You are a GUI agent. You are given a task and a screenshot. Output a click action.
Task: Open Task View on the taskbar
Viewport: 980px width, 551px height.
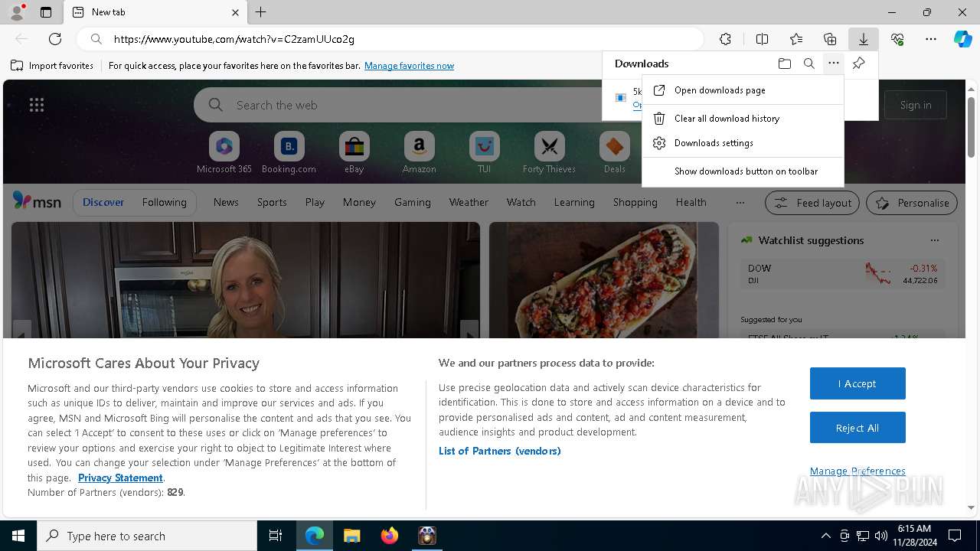click(276, 536)
